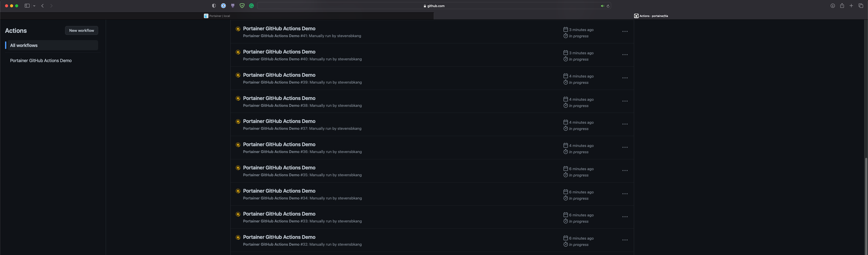
Task: Open the three-dot menu for run #36
Action: [x=625, y=147]
